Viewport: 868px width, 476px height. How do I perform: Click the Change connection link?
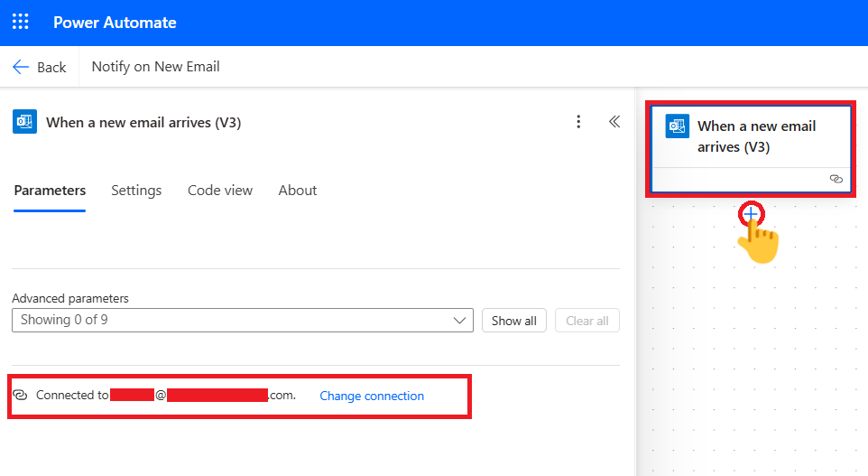coord(372,396)
